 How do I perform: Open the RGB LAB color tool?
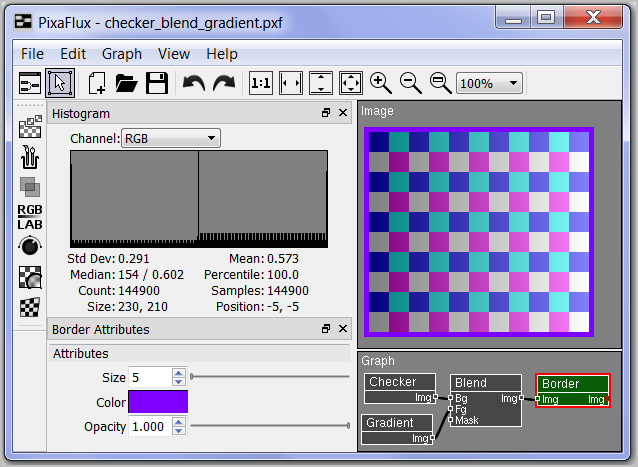30,216
